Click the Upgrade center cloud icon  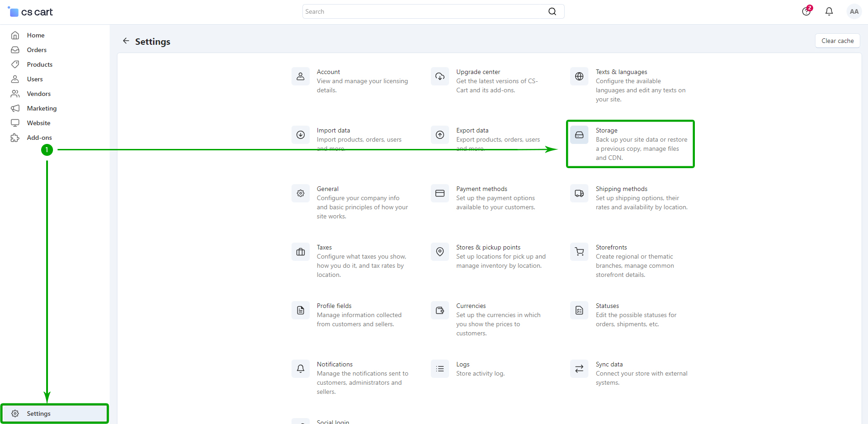click(439, 76)
